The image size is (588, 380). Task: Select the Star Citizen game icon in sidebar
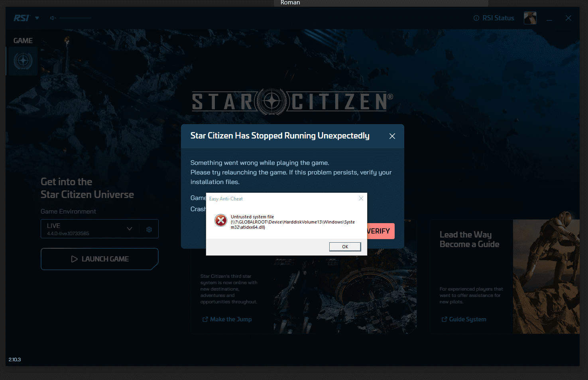click(x=23, y=61)
